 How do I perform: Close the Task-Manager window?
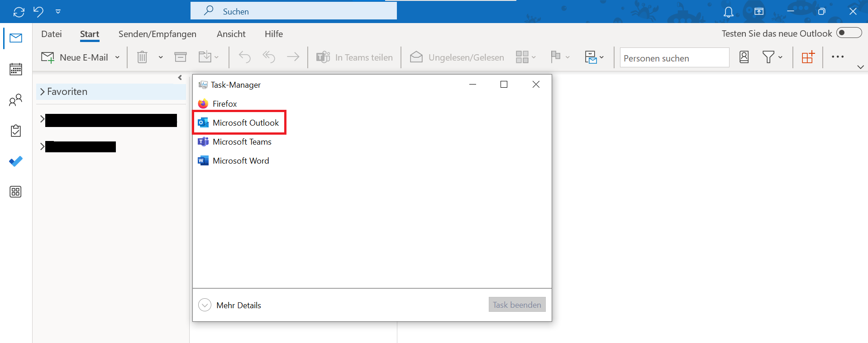tap(536, 85)
